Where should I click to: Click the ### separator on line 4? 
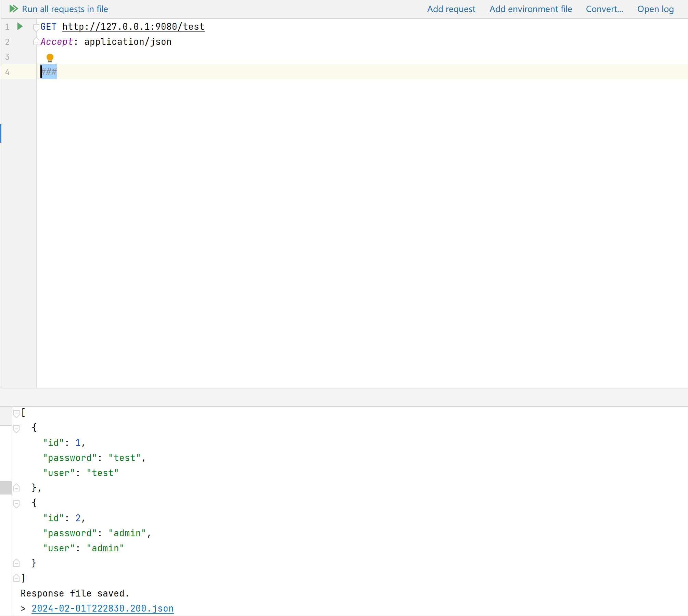click(x=49, y=72)
